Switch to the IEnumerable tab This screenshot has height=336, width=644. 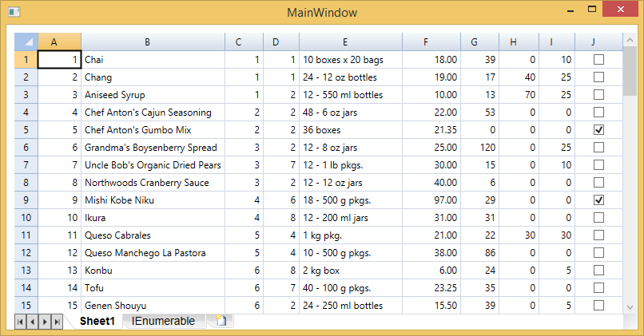[x=163, y=321]
